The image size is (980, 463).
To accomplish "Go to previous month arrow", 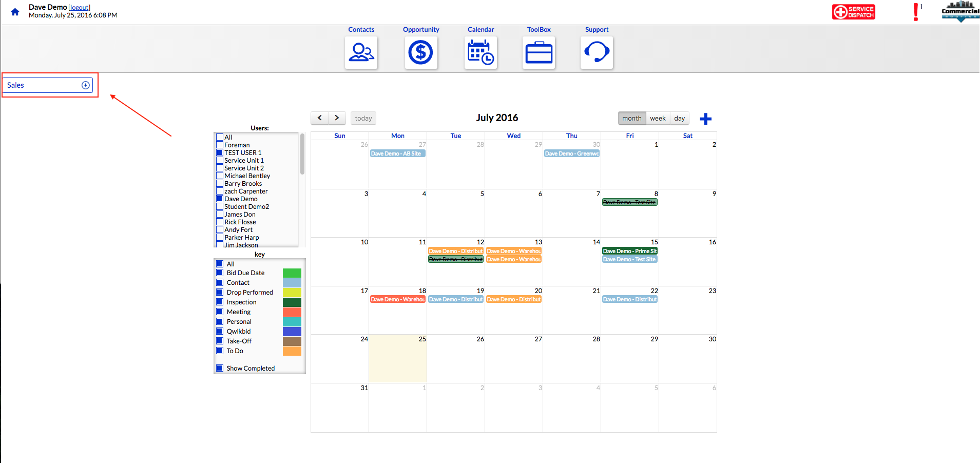I will click(319, 118).
